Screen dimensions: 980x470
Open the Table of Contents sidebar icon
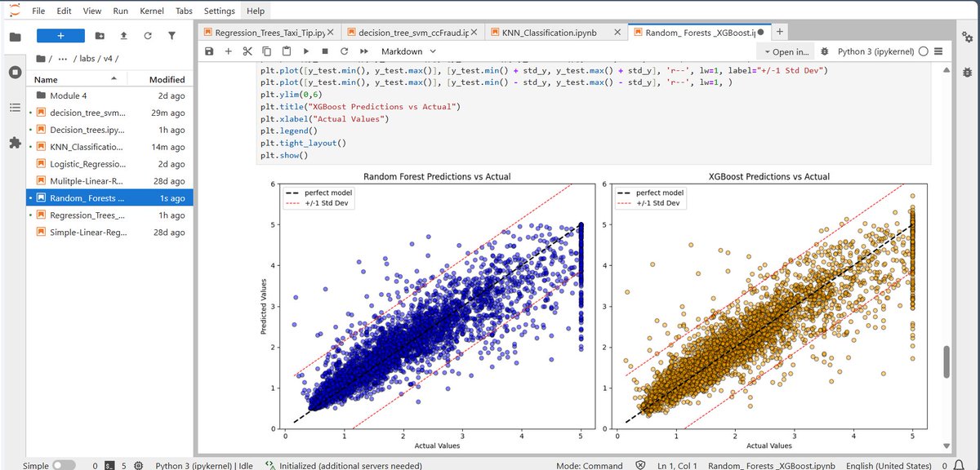point(15,108)
